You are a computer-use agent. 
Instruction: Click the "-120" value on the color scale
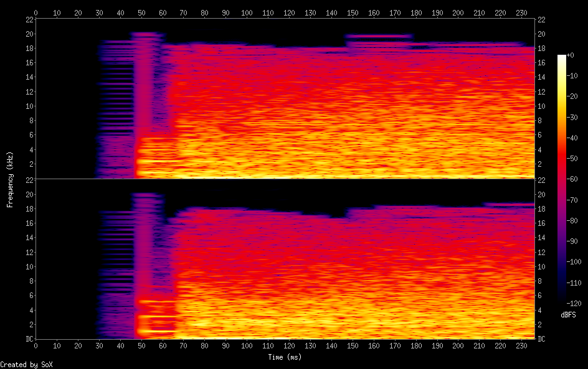574,304
